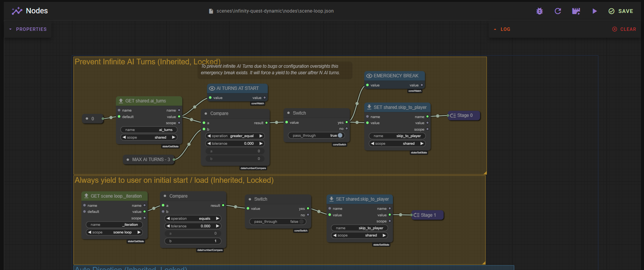Click the emergency break comment note text
644x270 pixels.
point(270,69)
